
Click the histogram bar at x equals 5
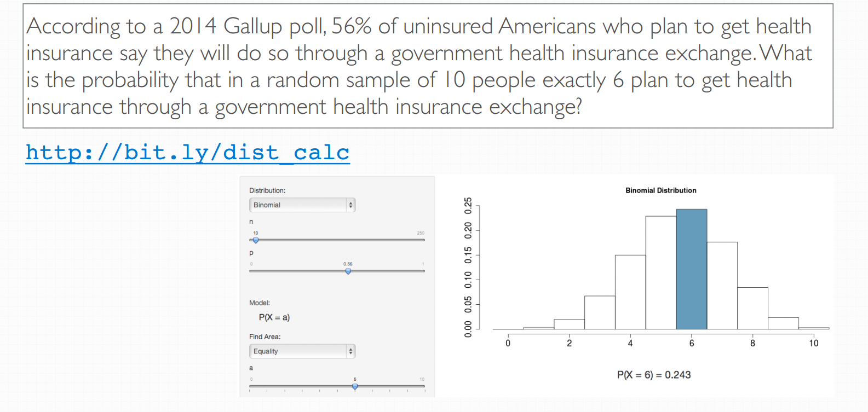pos(661,272)
